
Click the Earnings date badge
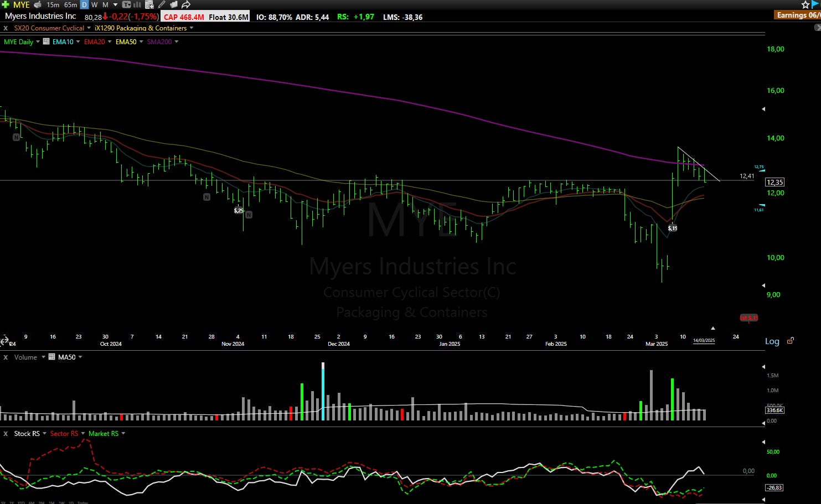(x=798, y=15)
